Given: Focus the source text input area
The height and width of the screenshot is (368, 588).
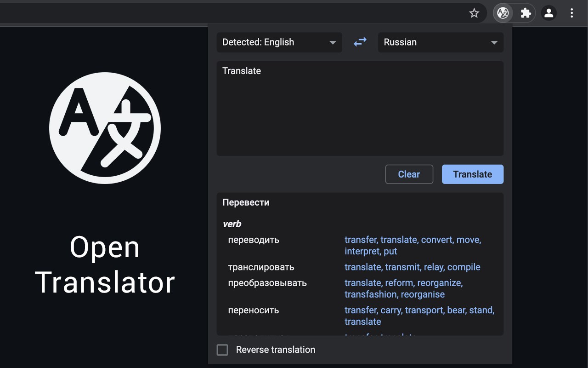Looking at the screenshot, I should point(360,109).
